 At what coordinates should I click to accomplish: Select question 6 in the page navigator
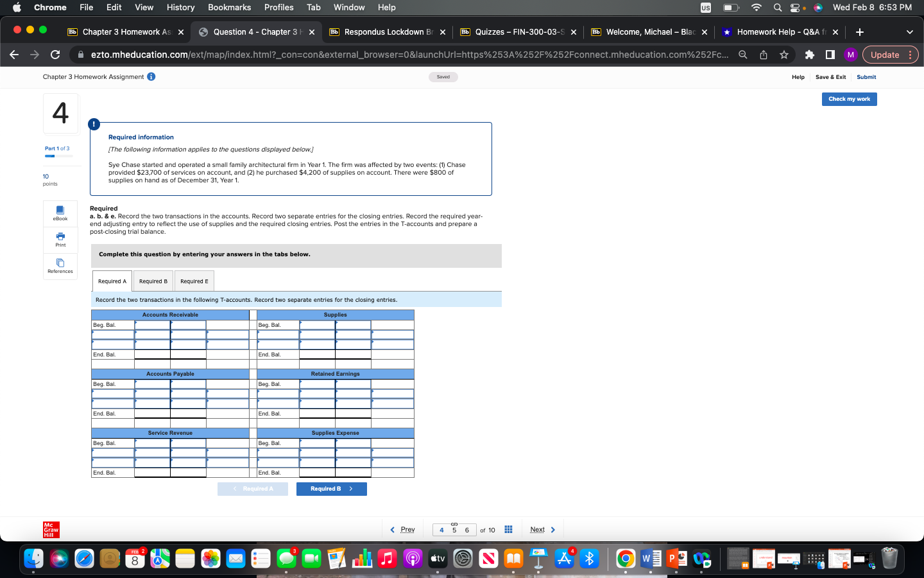tap(466, 529)
